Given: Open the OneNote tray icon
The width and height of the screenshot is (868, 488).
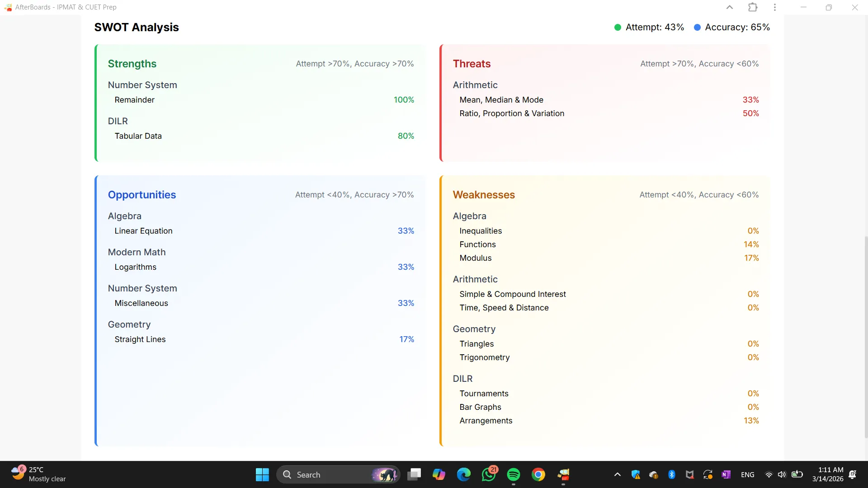Looking at the screenshot, I should coord(726,474).
